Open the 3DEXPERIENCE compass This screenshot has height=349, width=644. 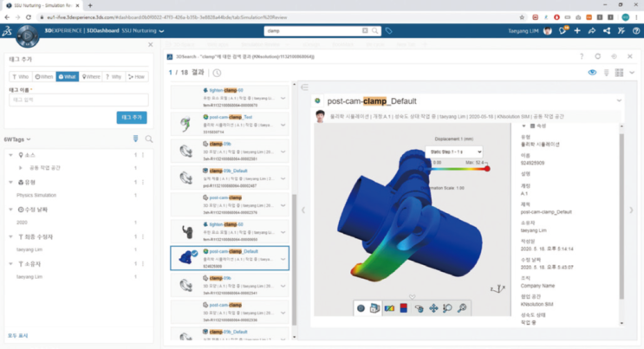(x=28, y=36)
